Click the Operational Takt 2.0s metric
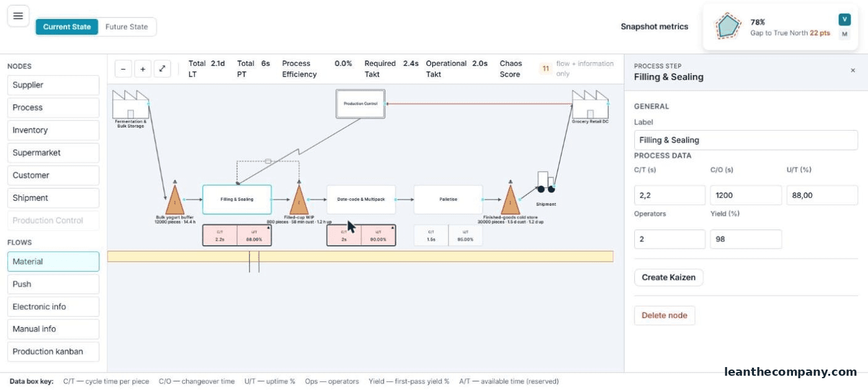This screenshot has height=390, width=868. pyautogui.click(x=457, y=69)
